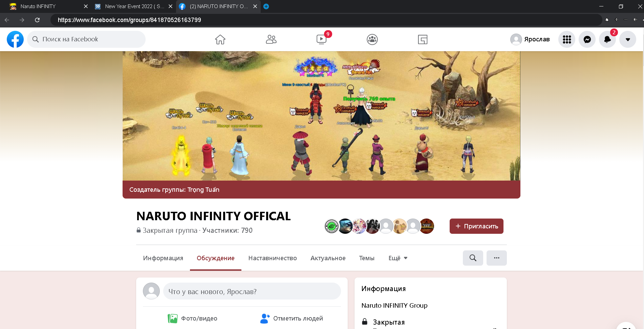
Task: Open the nine-dot Facebook menu icon
Action: tap(567, 39)
